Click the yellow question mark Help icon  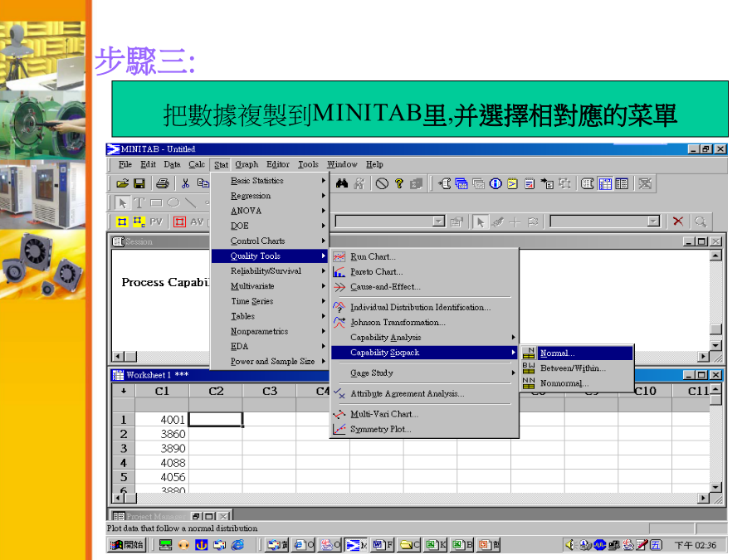pyautogui.click(x=399, y=183)
